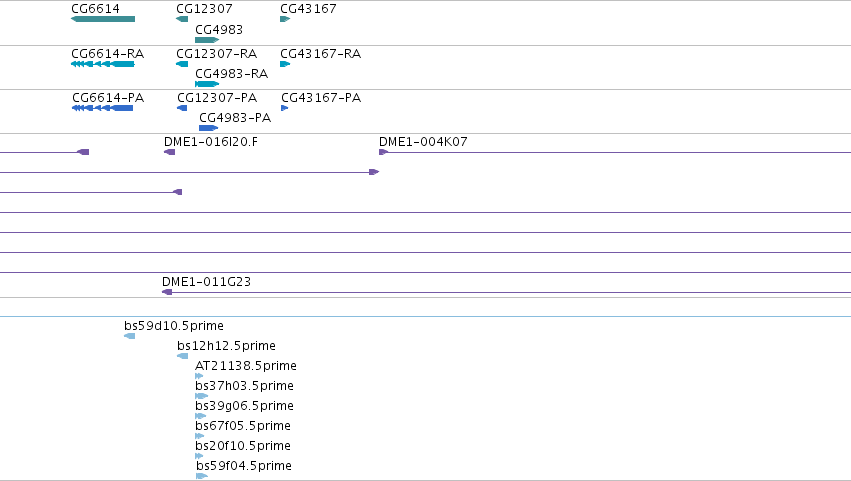Click the 'bs59d10.5prime' text label
Screen dimensions: 851x481
[x=174, y=326]
